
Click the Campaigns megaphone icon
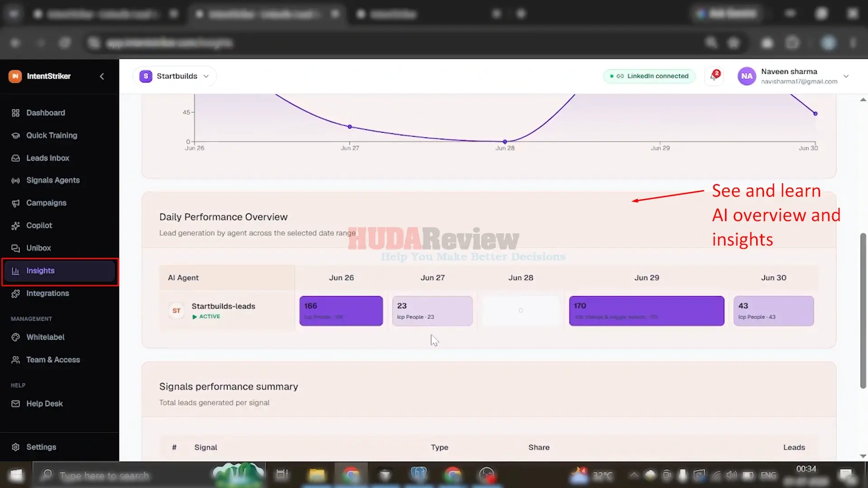[x=15, y=203]
